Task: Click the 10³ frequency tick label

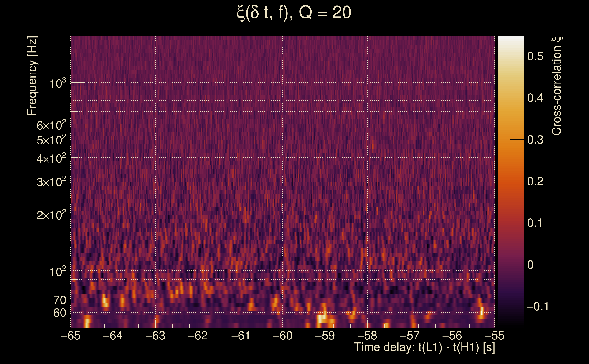Action: 57,83
